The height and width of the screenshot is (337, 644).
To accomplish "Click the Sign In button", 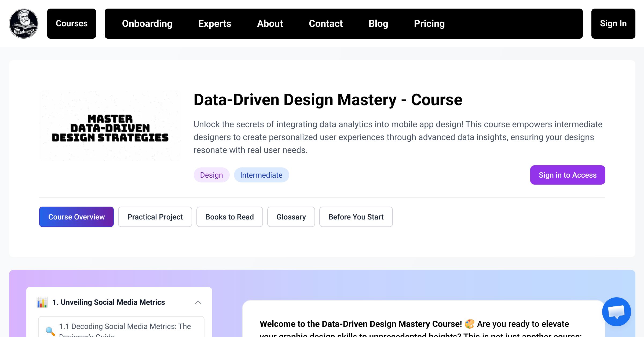I will click(613, 24).
